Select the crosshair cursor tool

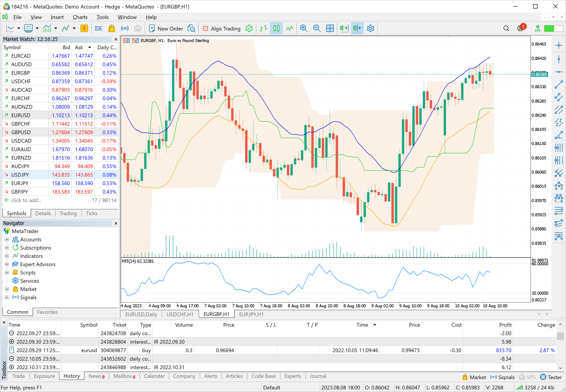pyautogui.click(x=559, y=45)
